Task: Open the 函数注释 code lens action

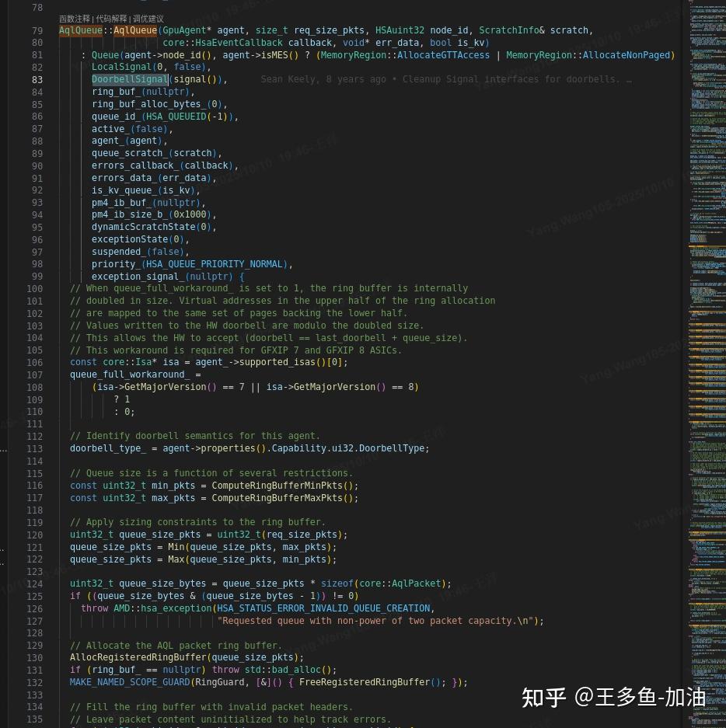Action: [75, 19]
